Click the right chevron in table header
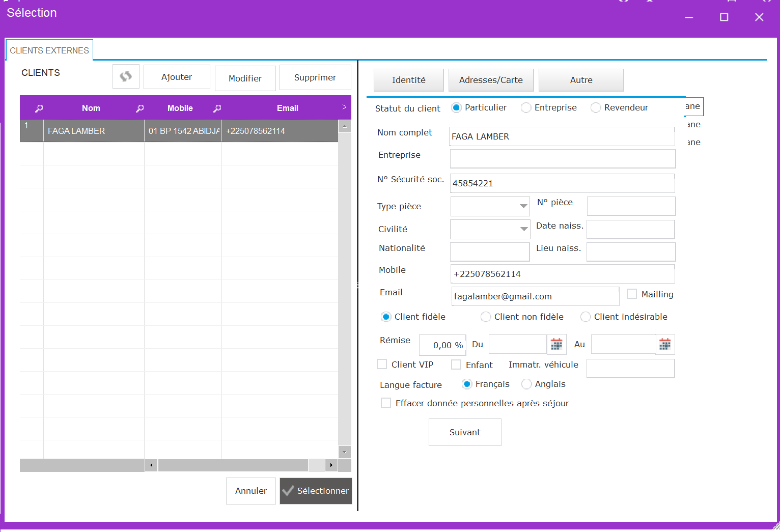Viewport: 780px width, 532px height. click(x=344, y=107)
